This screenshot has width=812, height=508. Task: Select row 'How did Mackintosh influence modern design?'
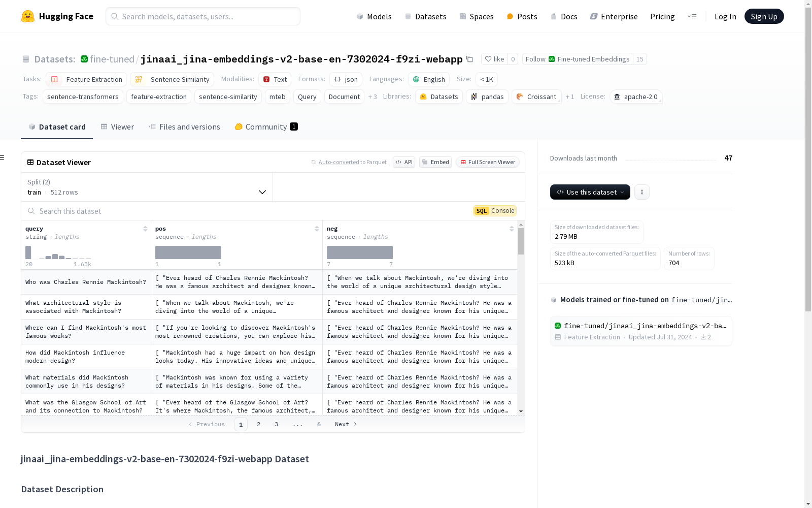269,357
